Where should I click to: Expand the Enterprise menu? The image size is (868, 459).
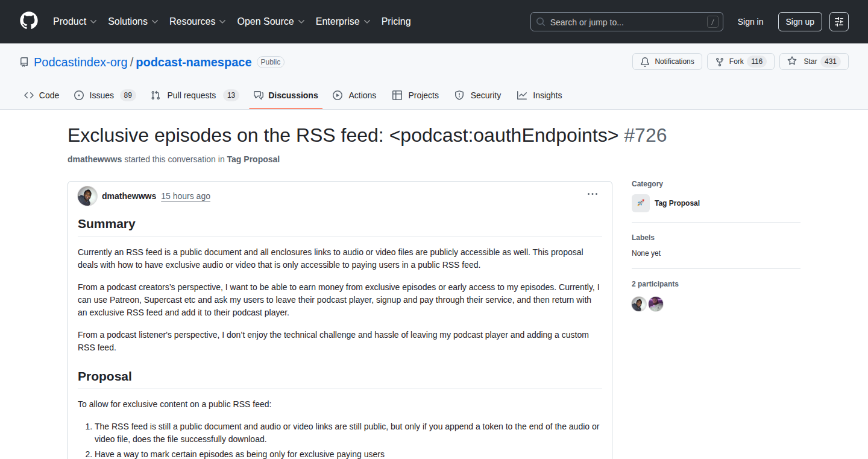tap(344, 21)
